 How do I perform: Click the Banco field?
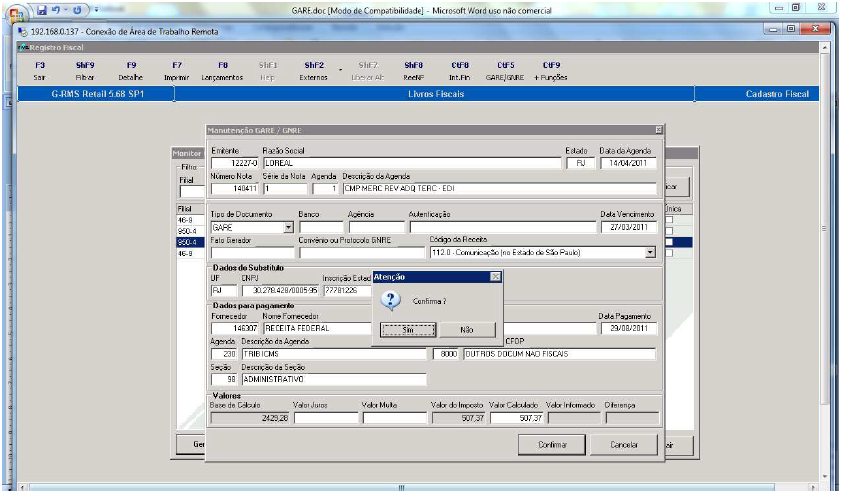click(321, 227)
